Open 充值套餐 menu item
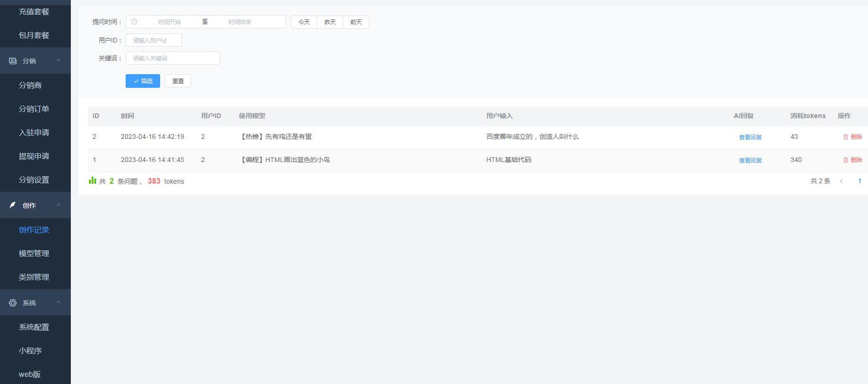868x384 pixels. [34, 11]
